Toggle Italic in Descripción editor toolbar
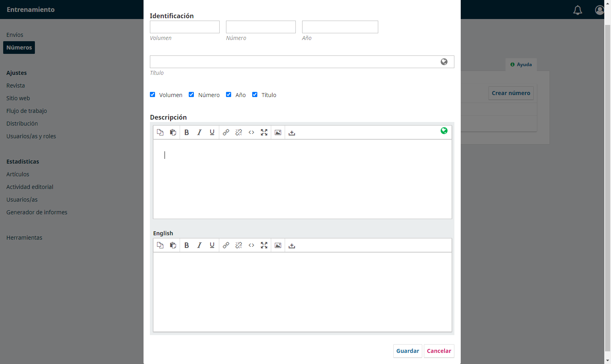 [x=199, y=132]
